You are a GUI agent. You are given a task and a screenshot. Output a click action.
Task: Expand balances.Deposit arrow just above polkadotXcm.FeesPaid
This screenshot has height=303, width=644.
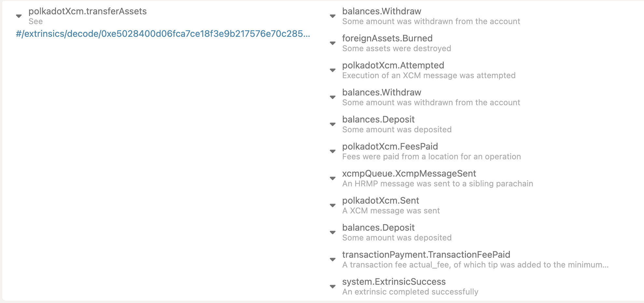coord(332,124)
